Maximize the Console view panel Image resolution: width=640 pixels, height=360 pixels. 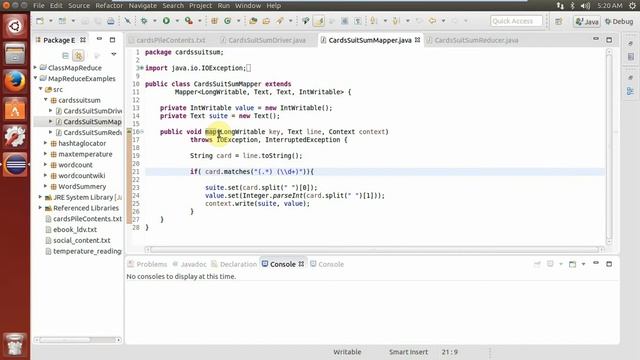[609, 264]
